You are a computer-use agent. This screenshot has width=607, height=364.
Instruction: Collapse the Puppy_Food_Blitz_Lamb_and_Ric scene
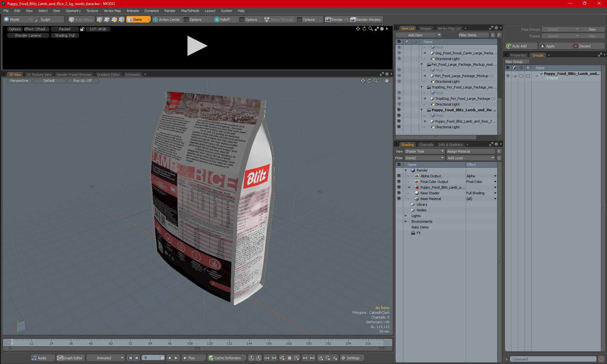[421, 110]
